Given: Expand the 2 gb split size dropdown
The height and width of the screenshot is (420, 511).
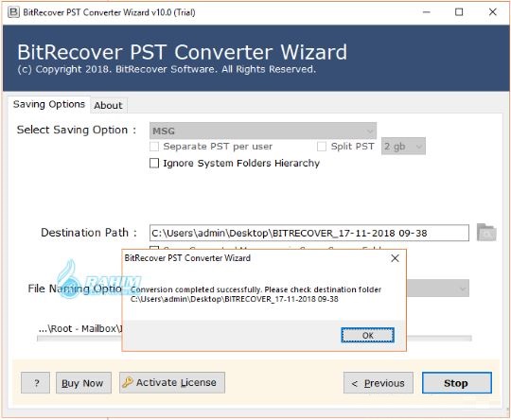Looking at the screenshot, I should (x=403, y=147).
